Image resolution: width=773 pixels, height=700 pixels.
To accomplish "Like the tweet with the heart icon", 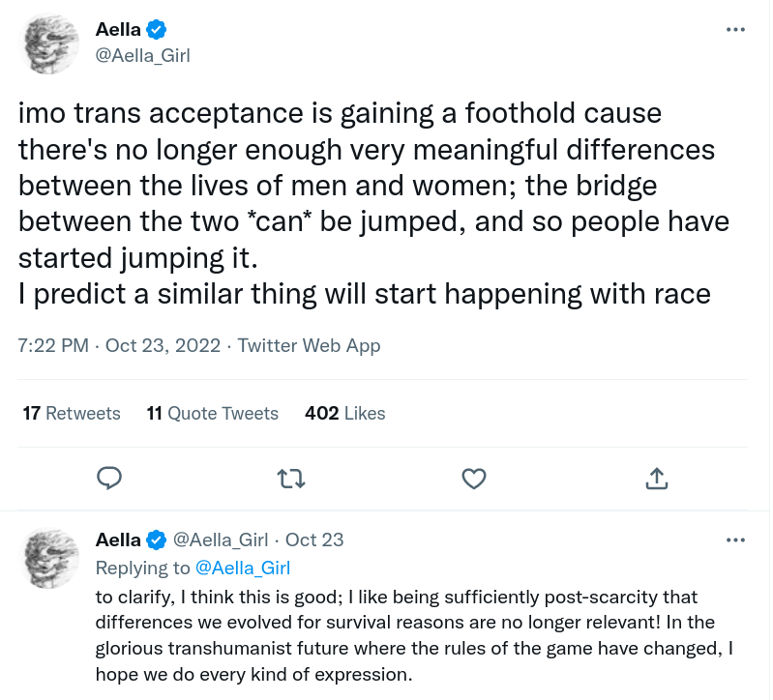I will pyautogui.click(x=474, y=479).
